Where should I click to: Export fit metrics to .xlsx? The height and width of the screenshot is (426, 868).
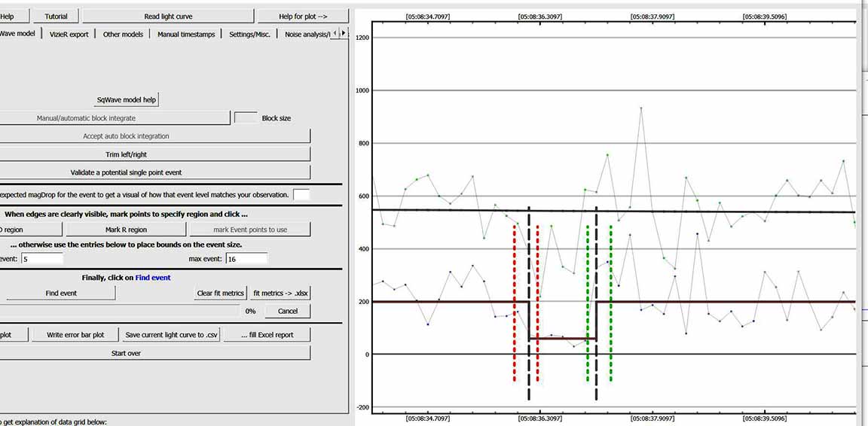[x=280, y=294]
